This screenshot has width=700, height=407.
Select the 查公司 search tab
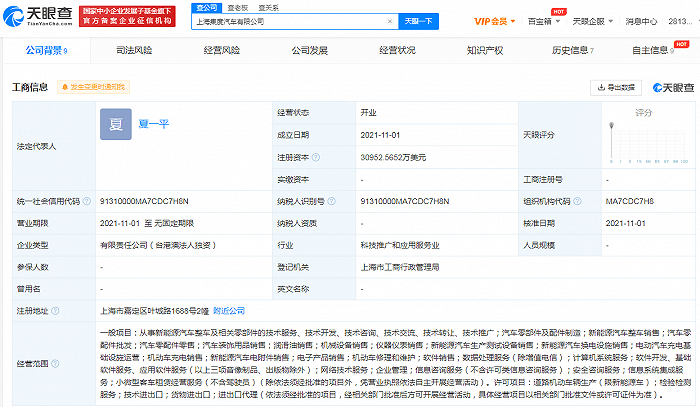[207, 8]
